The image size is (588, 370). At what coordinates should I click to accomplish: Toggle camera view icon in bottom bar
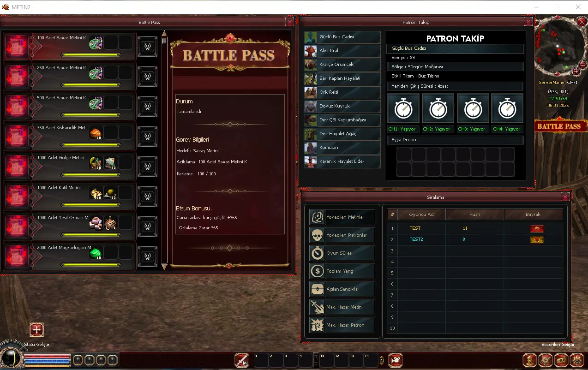point(396,360)
